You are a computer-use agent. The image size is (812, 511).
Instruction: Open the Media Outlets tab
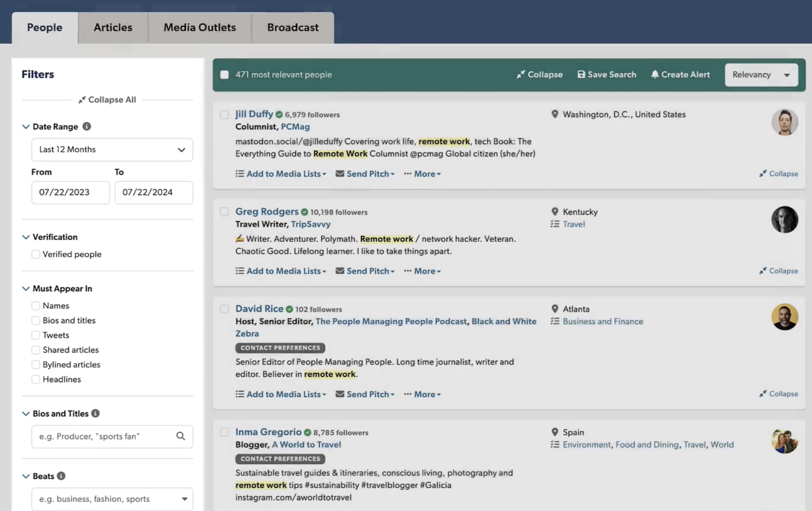tap(200, 28)
